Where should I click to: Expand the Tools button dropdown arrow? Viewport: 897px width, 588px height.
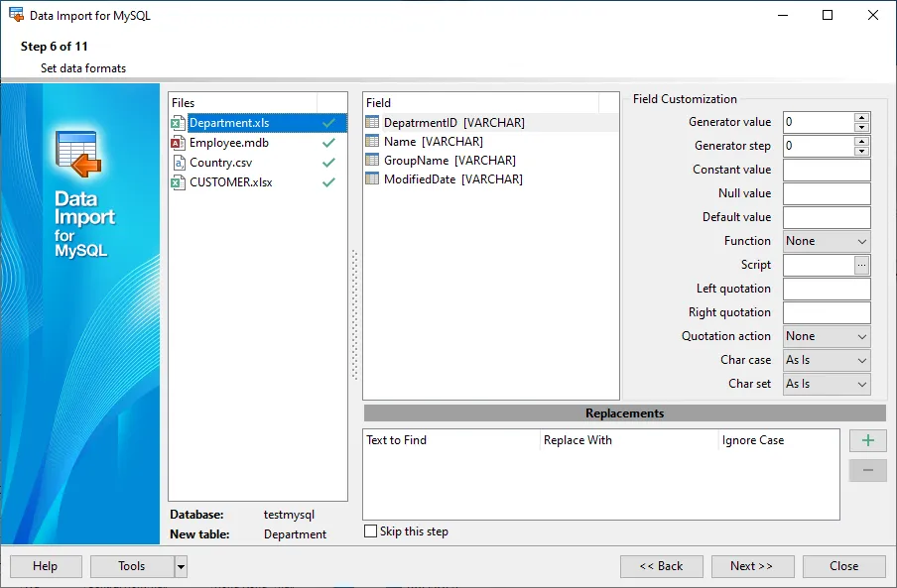click(181, 567)
